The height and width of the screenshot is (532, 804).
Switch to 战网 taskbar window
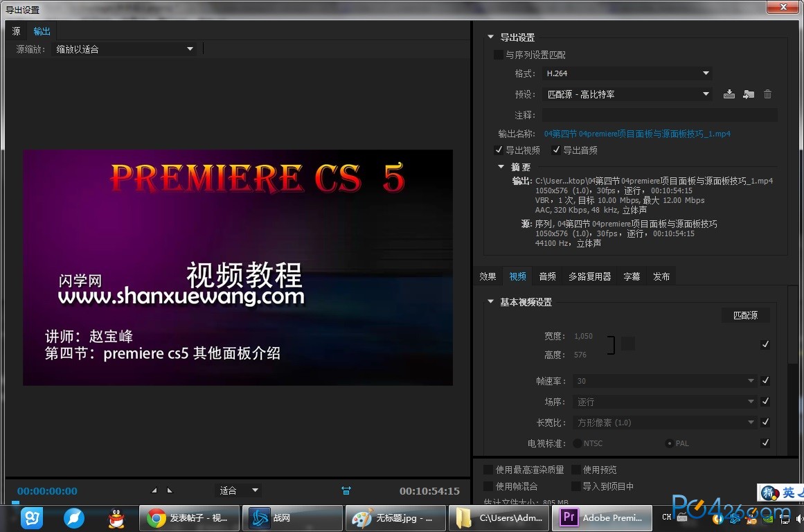tap(292, 517)
